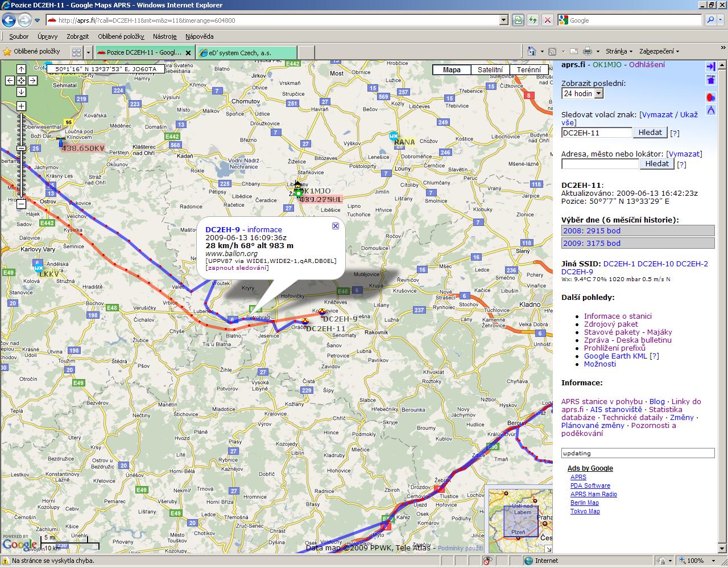
Task: Open the tab list dropdown arrow
Action: (88, 52)
